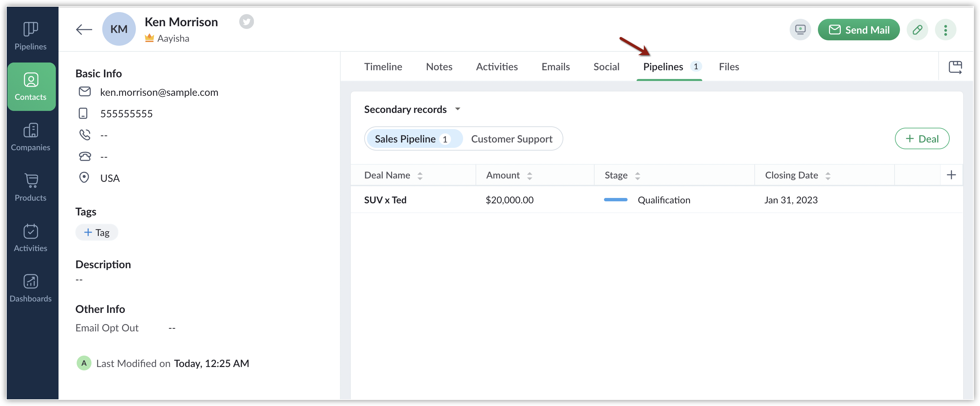Screen dimensions: 980x406
Task: Add a column with plus icon
Action: tap(951, 175)
